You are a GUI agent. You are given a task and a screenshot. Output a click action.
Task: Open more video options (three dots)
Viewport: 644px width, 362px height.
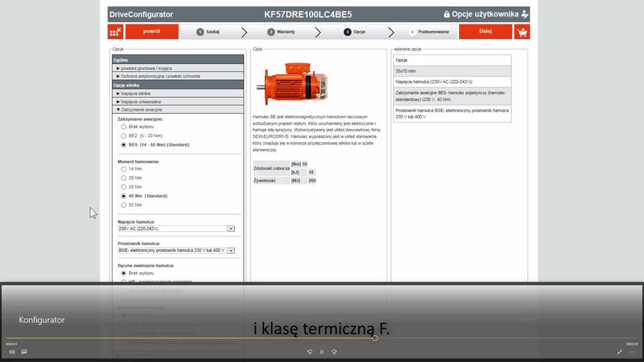click(631, 352)
